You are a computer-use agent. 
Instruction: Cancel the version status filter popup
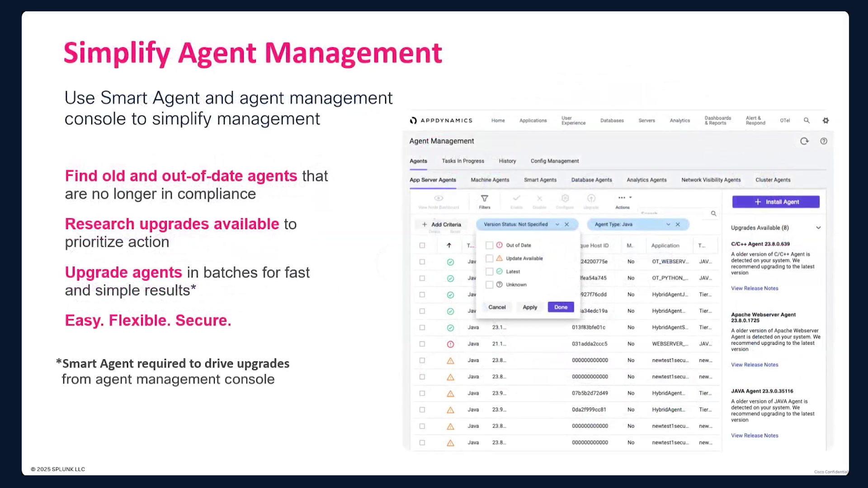[497, 307]
